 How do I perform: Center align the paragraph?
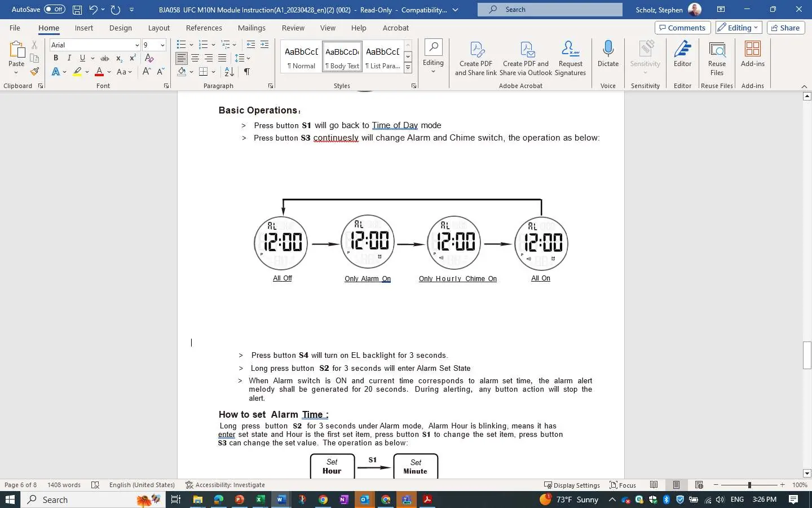pyautogui.click(x=195, y=58)
